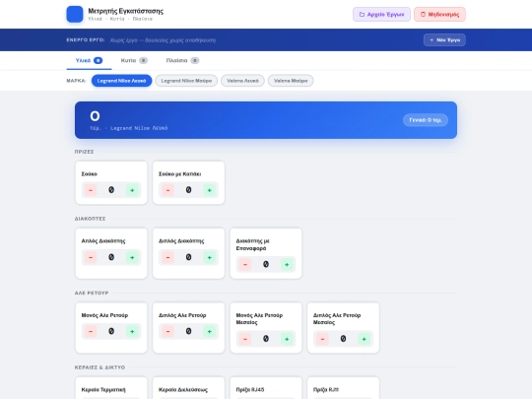Click the ΔΙΑΚΟΠΤΕΣ section heading
The height and width of the screenshot is (399, 532).
click(91, 219)
